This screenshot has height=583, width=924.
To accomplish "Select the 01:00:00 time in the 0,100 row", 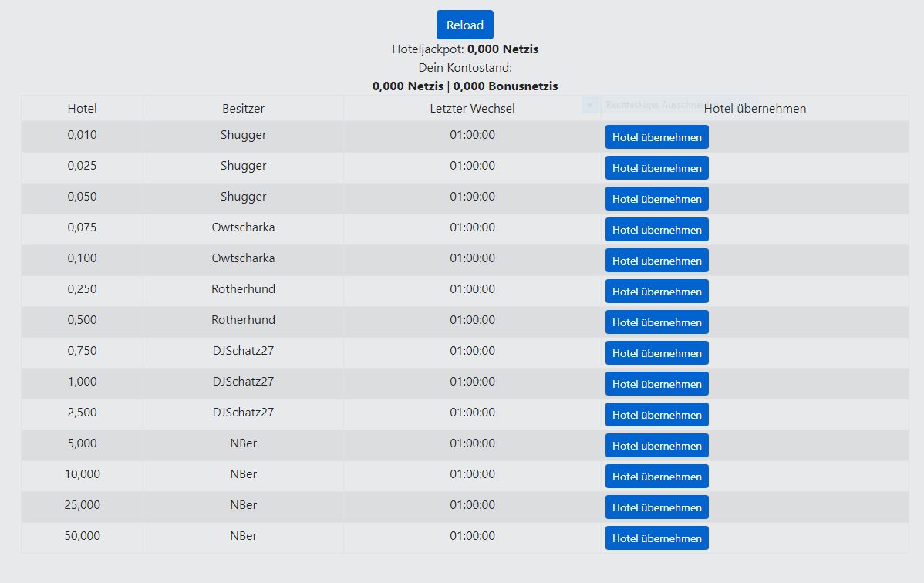I will tap(472, 258).
